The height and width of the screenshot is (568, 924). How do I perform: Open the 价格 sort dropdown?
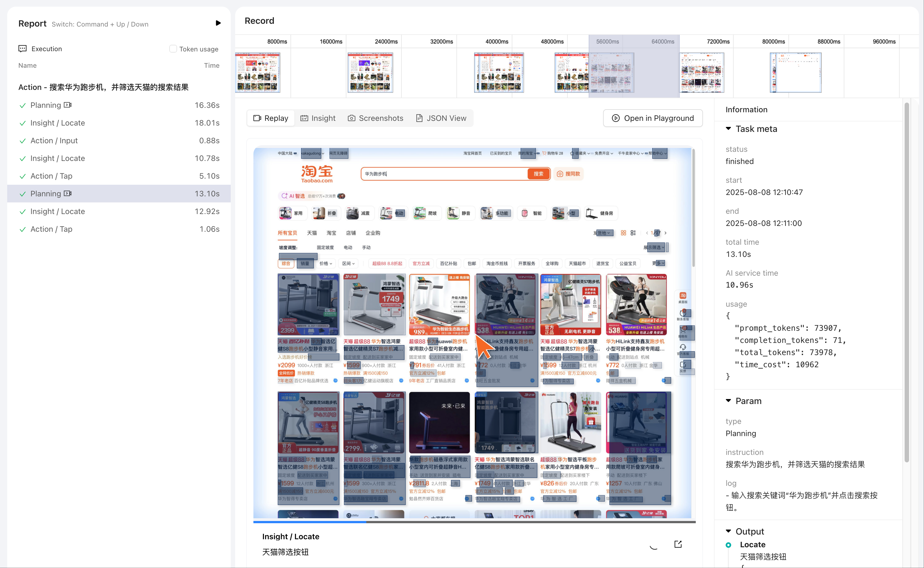point(325,263)
